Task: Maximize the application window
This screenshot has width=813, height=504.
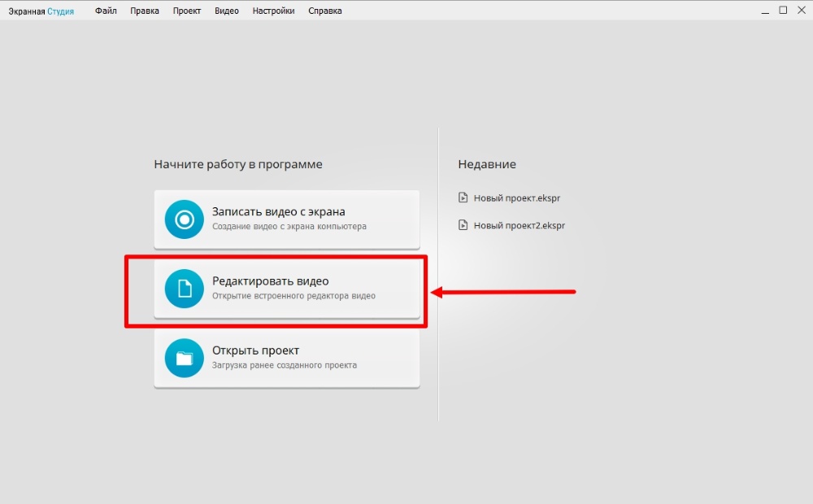Action: [783, 11]
